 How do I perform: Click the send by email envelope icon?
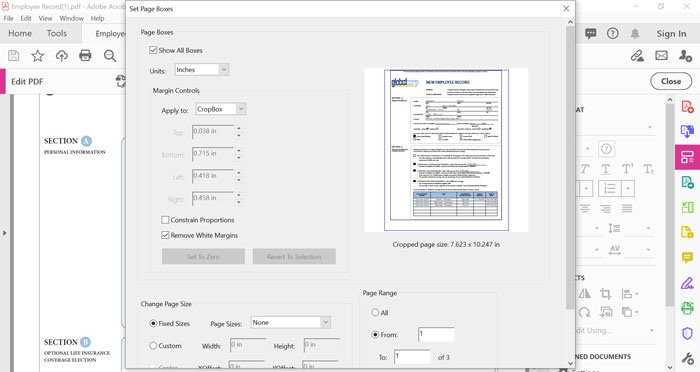[661, 55]
